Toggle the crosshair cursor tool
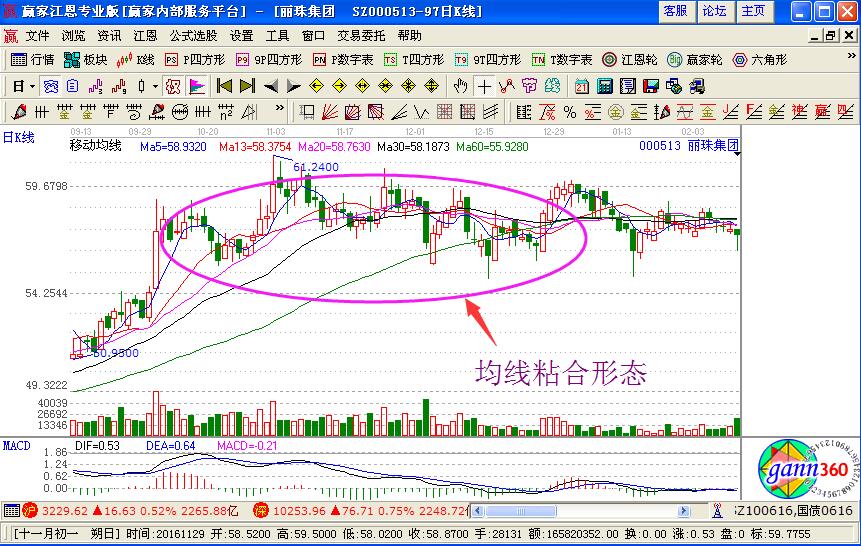Image resolution: width=861 pixels, height=546 pixels. 484,86
